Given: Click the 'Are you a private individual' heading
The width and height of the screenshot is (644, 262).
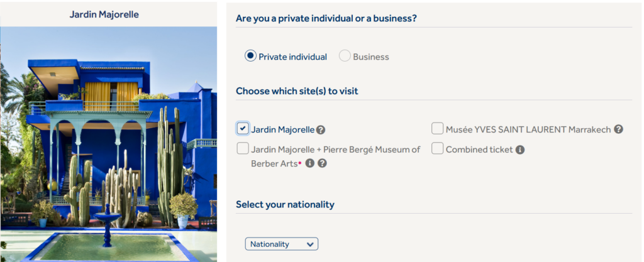Looking at the screenshot, I should tap(326, 18).
